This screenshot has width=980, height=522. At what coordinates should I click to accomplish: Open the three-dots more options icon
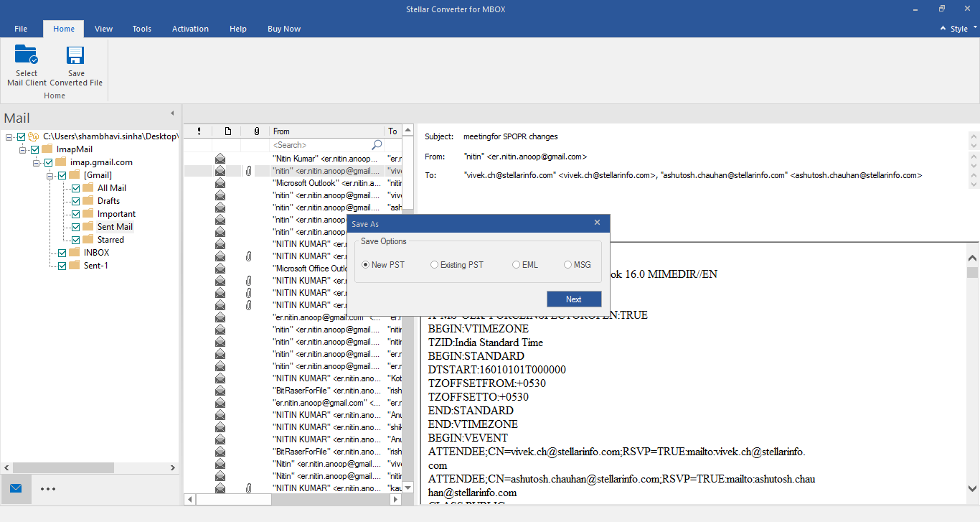click(48, 489)
